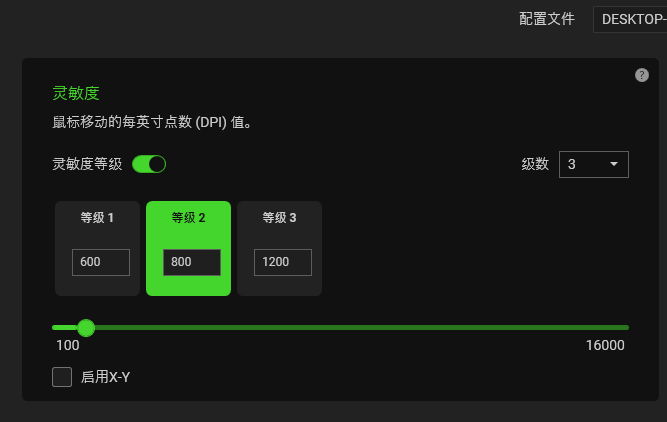Click the 16000 maximum DPI label

click(x=605, y=345)
